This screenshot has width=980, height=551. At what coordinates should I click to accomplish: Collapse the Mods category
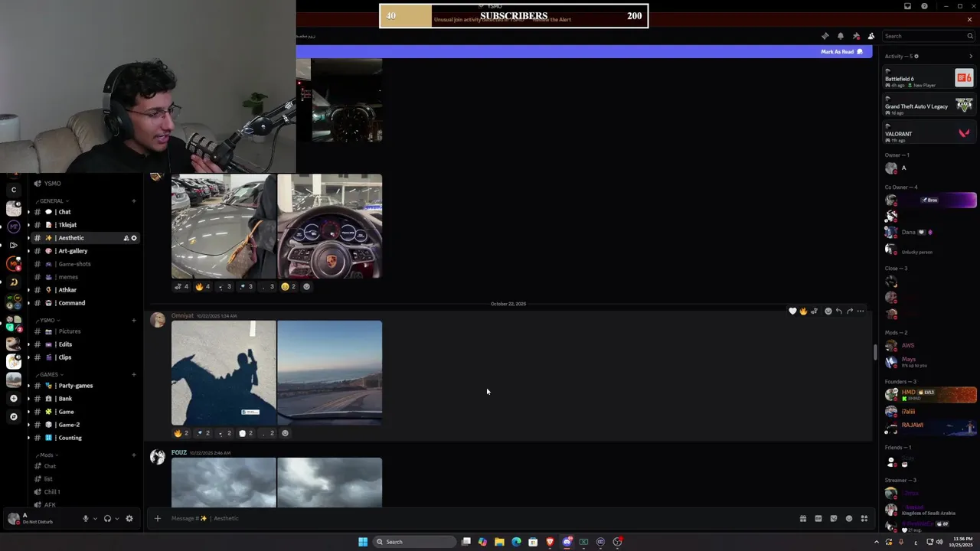coord(46,455)
